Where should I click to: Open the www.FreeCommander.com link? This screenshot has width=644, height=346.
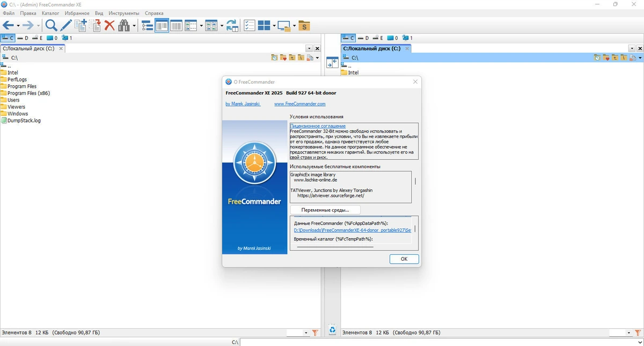point(299,104)
